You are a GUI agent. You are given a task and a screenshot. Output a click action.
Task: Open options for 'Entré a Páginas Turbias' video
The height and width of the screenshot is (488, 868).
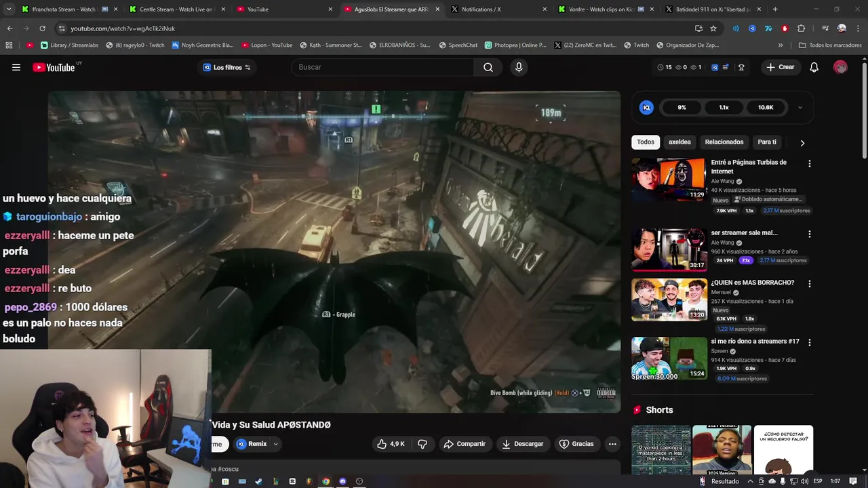[x=809, y=163]
